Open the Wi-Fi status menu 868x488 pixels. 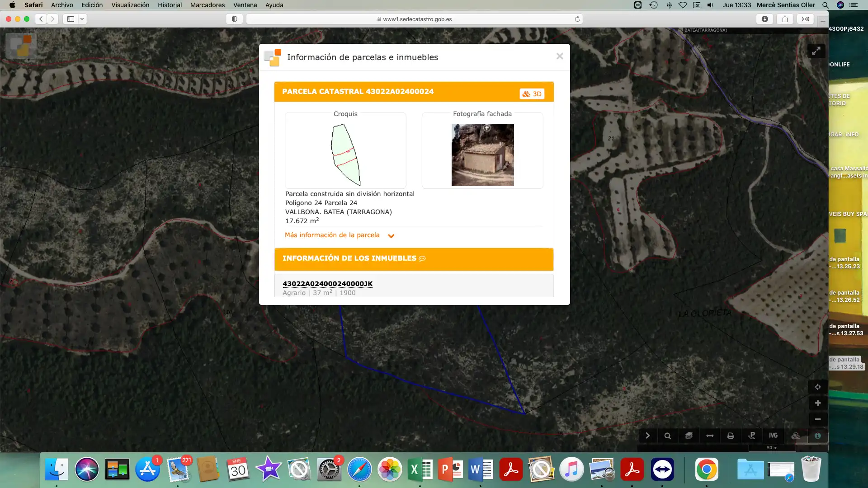pyautogui.click(x=683, y=5)
